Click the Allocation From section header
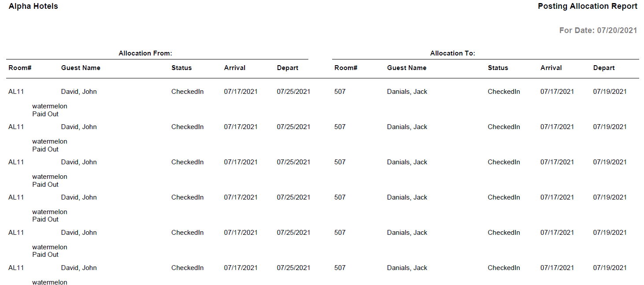The image size is (644, 285). pyautogui.click(x=145, y=53)
